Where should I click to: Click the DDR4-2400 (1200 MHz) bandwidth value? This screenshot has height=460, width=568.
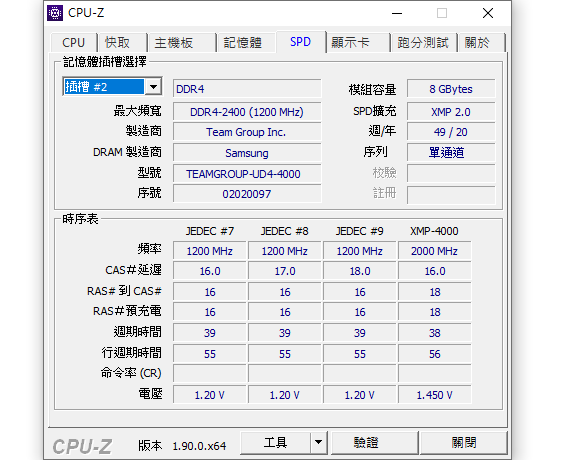[x=247, y=112]
